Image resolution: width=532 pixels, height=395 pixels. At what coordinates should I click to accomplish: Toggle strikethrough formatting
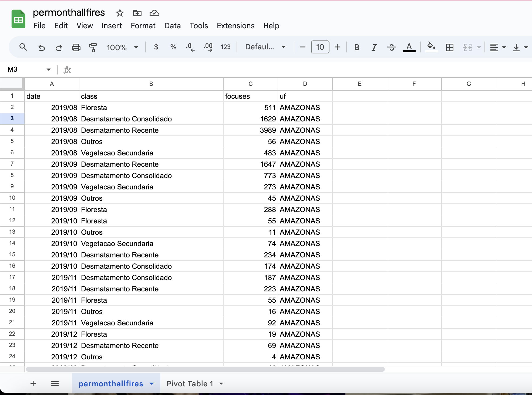[391, 47]
